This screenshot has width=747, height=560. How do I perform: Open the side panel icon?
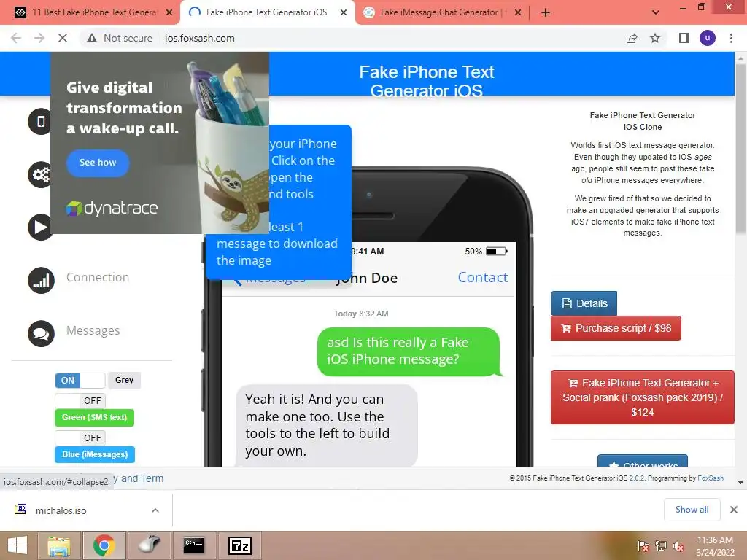click(684, 38)
